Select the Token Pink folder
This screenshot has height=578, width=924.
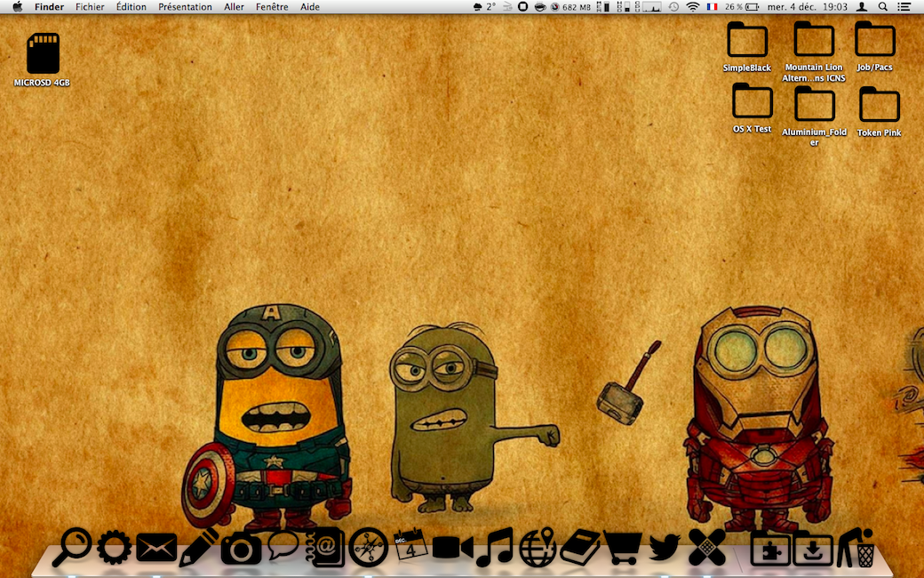[880, 105]
